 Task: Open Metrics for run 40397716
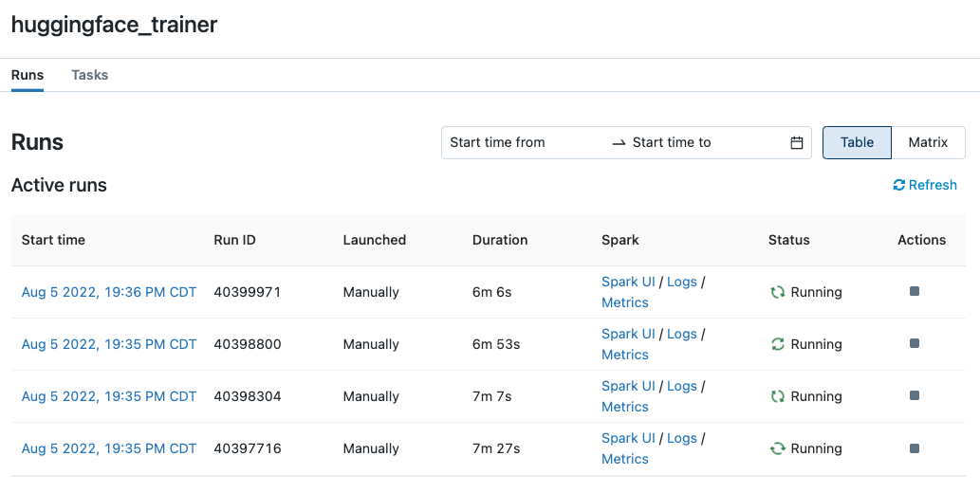pyautogui.click(x=625, y=459)
